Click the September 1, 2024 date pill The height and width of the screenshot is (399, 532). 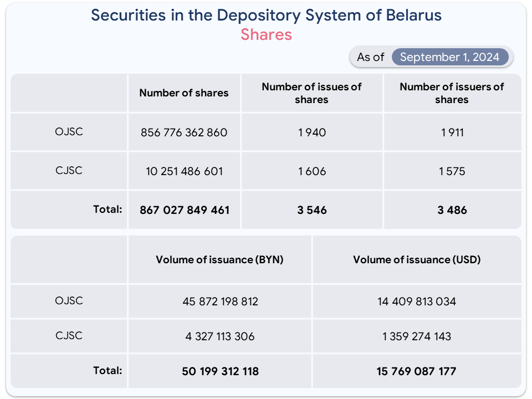click(450, 57)
